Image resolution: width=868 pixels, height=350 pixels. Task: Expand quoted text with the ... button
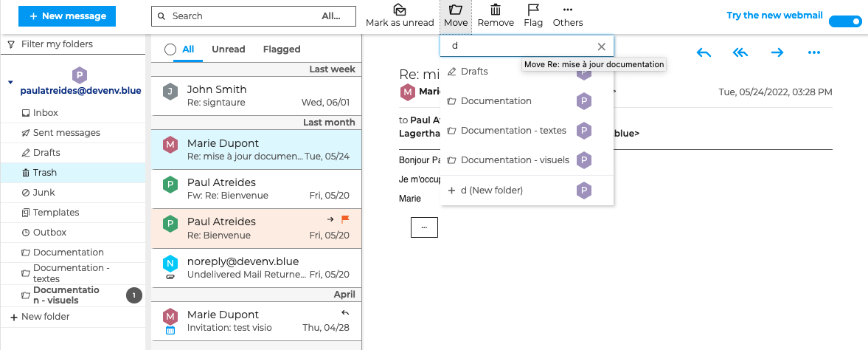point(424,227)
